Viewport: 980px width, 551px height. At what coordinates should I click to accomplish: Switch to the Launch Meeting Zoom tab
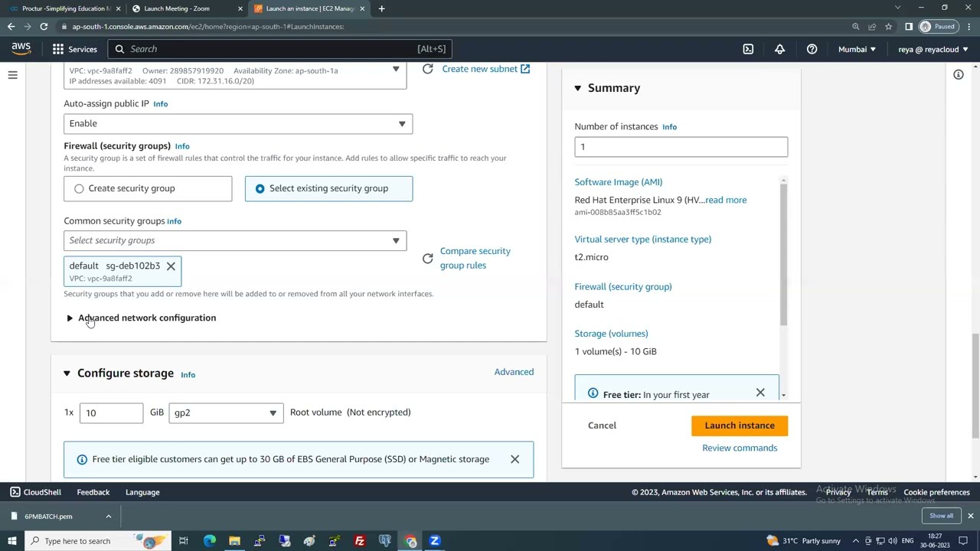click(x=186, y=8)
